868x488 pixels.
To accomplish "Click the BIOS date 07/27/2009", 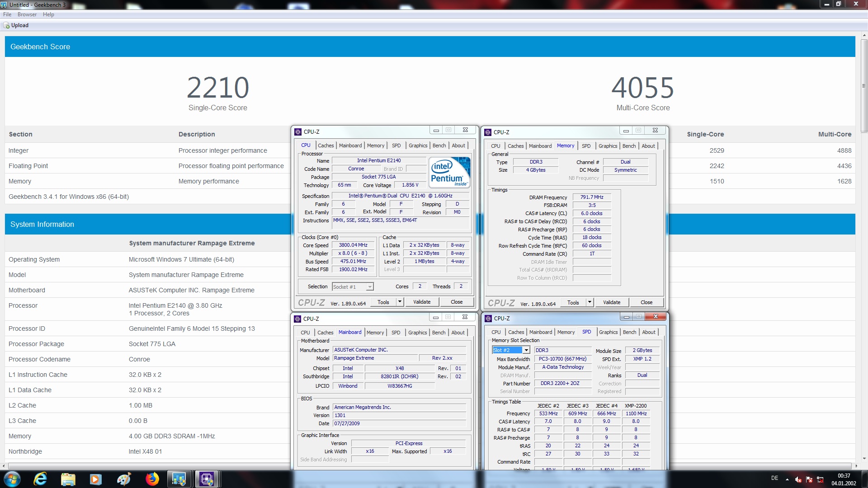I will (x=399, y=423).
